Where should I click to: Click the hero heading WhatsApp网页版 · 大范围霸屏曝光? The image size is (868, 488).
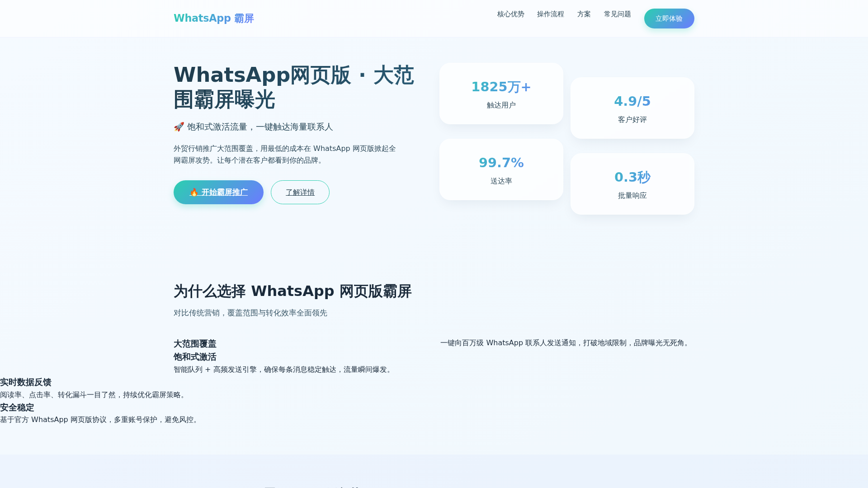tap(294, 87)
